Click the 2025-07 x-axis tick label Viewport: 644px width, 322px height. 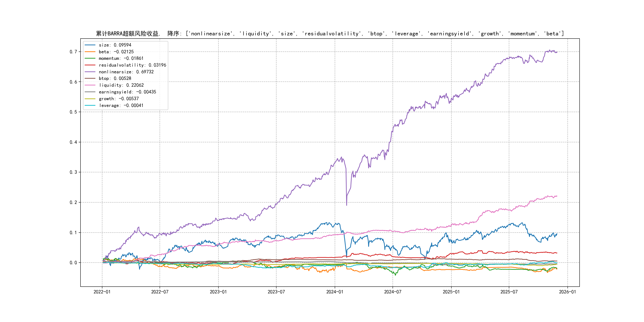(x=509, y=292)
